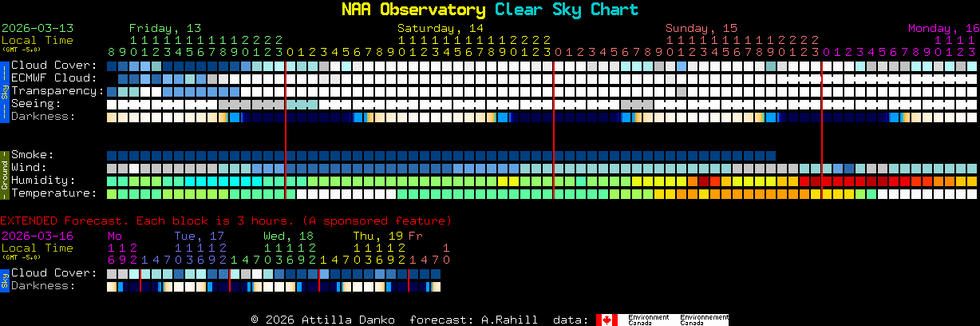The height and width of the screenshot is (326, 980).
Task: Select the Wind row label
Action: click(29, 168)
